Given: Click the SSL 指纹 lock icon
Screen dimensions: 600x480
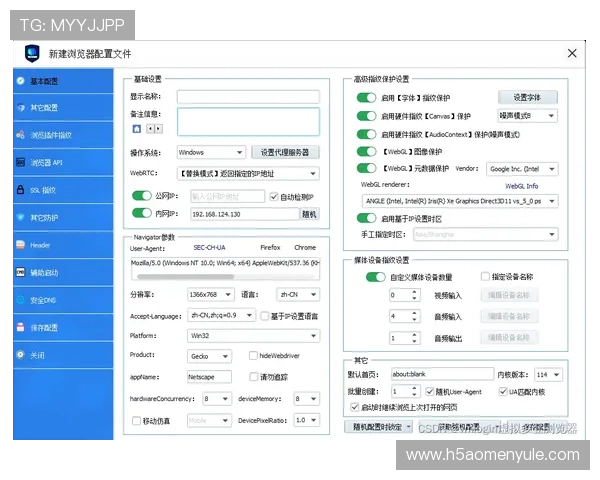Looking at the screenshot, I should pos(20,189).
